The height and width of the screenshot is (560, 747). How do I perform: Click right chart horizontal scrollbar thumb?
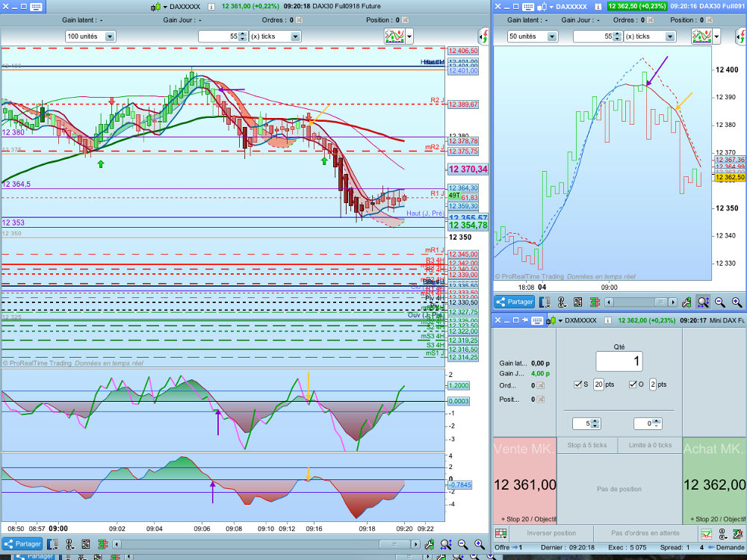(660, 302)
